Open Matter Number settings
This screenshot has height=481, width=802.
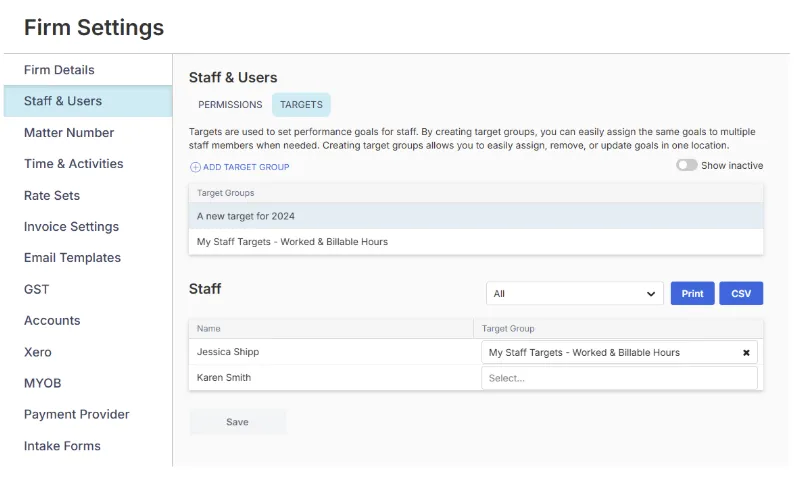pyautogui.click(x=88, y=133)
